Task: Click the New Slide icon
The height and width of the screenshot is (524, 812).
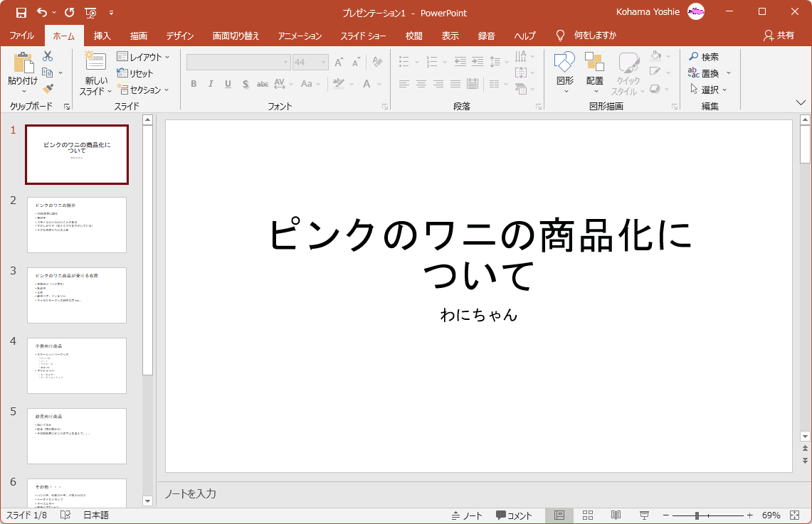Action: coord(95,62)
